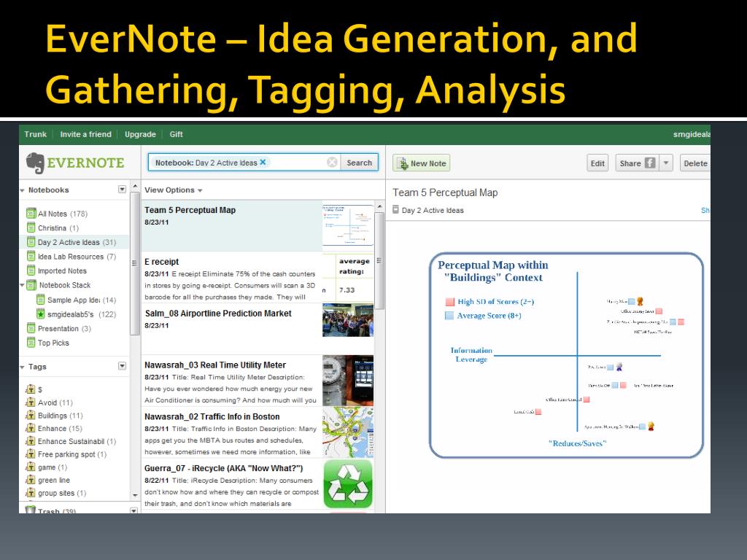Click the Boston traffic map thumbnail
This screenshot has width=747, height=560.
click(348, 432)
